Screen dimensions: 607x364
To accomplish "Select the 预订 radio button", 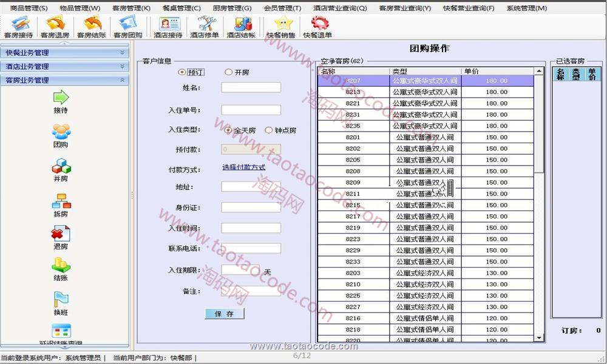I will [x=181, y=72].
